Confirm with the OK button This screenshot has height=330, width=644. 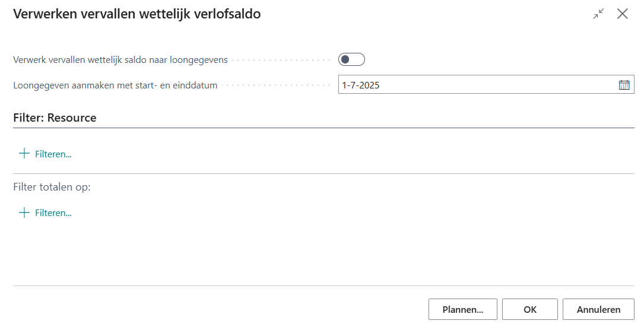pos(529,309)
